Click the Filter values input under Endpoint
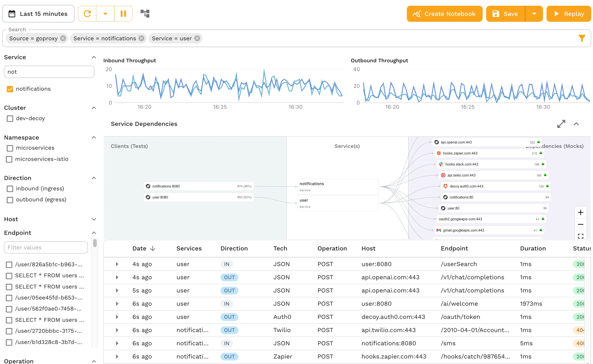The width and height of the screenshot is (593, 364). [x=46, y=247]
